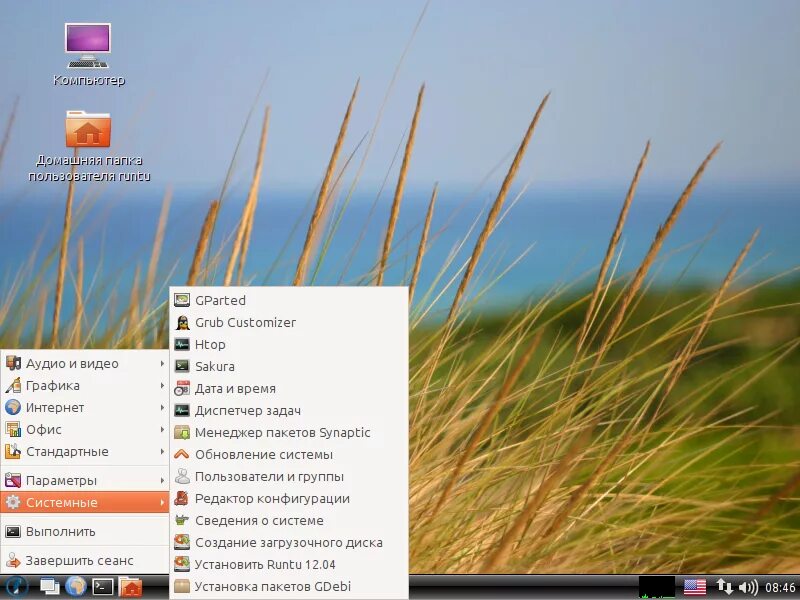Select Создание загрузочного диска entry
Viewport: 800px width, 600px height.
(x=289, y=542)
